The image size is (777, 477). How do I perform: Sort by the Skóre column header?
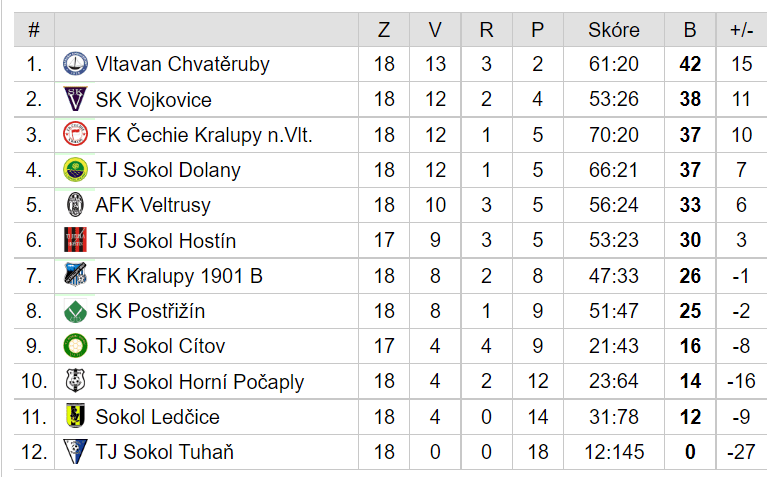click(613, 30)
